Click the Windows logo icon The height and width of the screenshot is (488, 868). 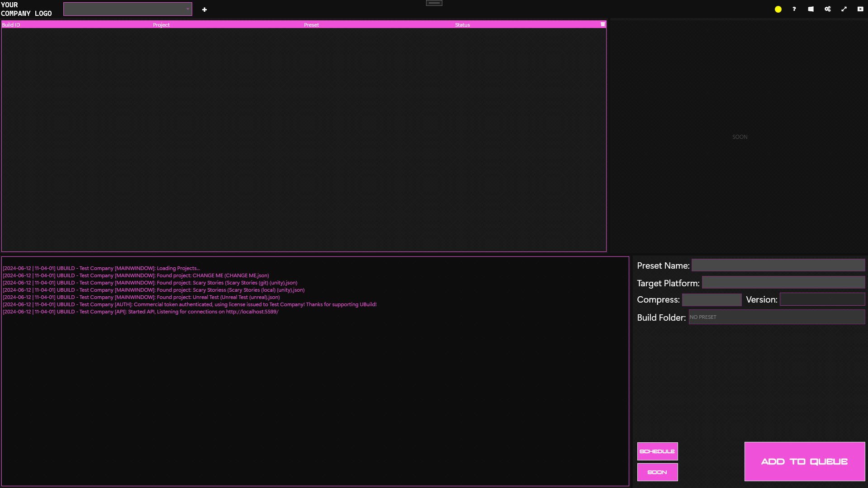pos(811,9)
